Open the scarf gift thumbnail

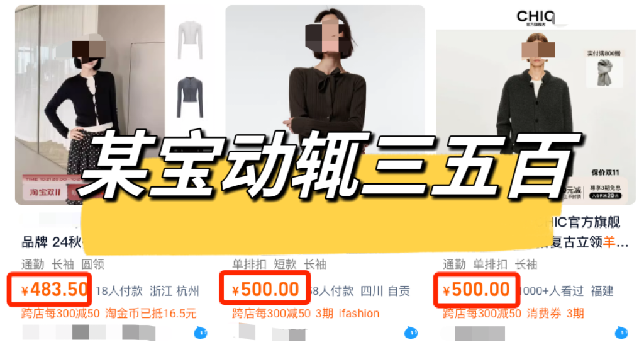point(604,72)
